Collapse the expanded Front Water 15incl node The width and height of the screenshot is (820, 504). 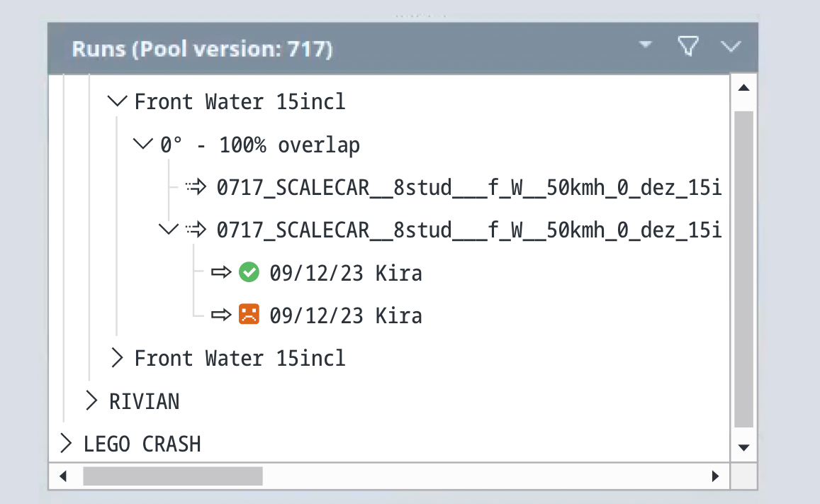tap(117, 101)
